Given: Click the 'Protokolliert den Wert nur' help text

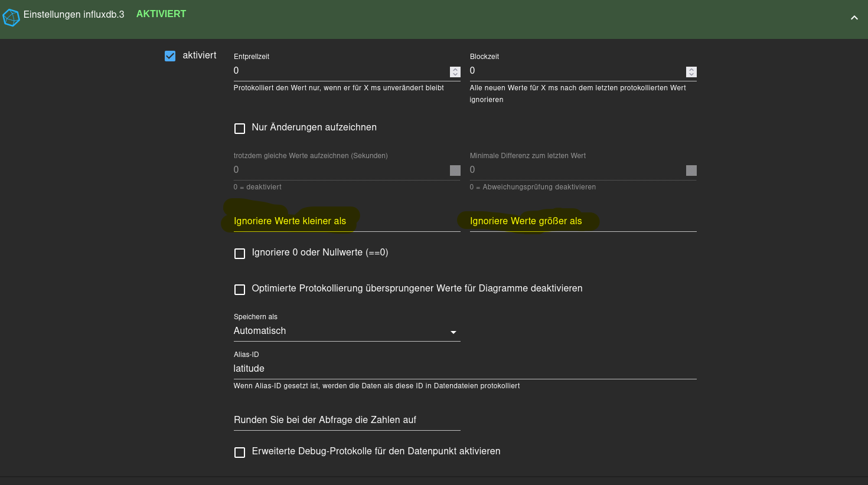Looking at the screenshot, I should (x=339, y=88).
